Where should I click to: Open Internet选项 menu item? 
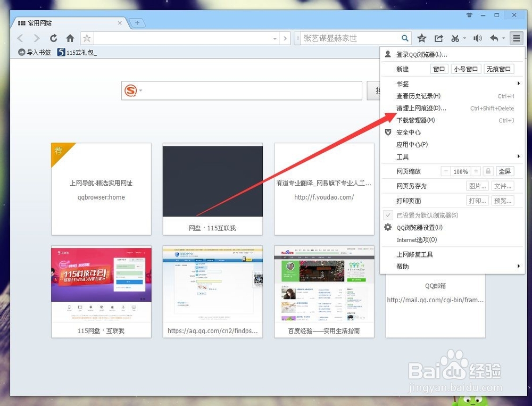pyautogui.click(x=453, y=239)
